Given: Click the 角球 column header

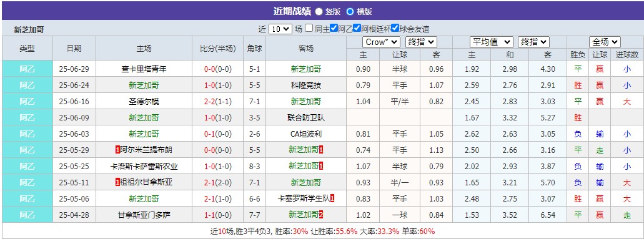Looking at the screenshot, I should (254, 48).
